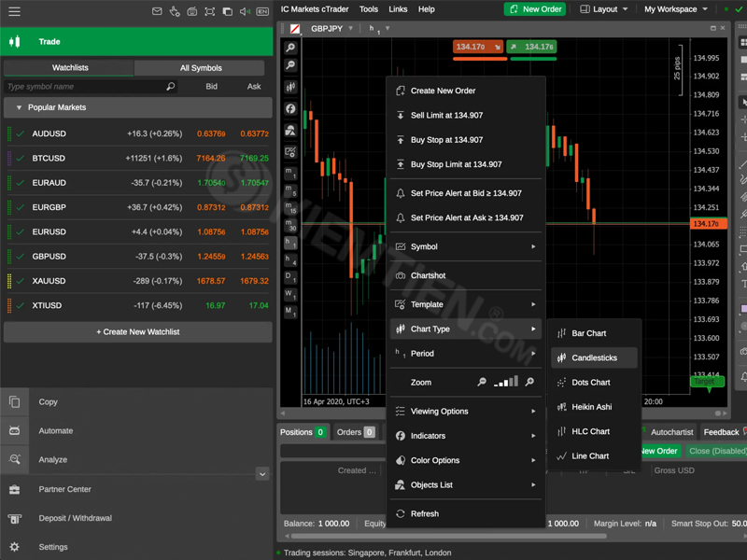747x560 pixels.
Task: Click the fullscreen mode icon
Action: [x=209, y=11]
